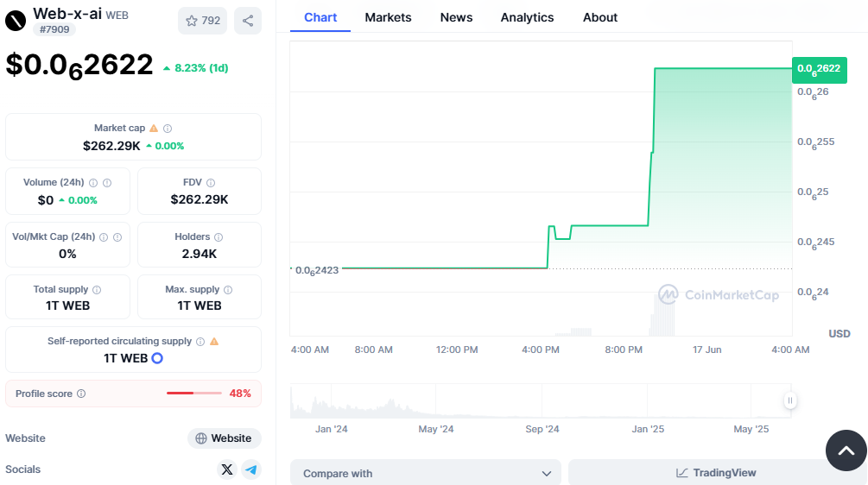Open the TradingView chart button
Screen dimensions: 868x485
pos(716,473)
